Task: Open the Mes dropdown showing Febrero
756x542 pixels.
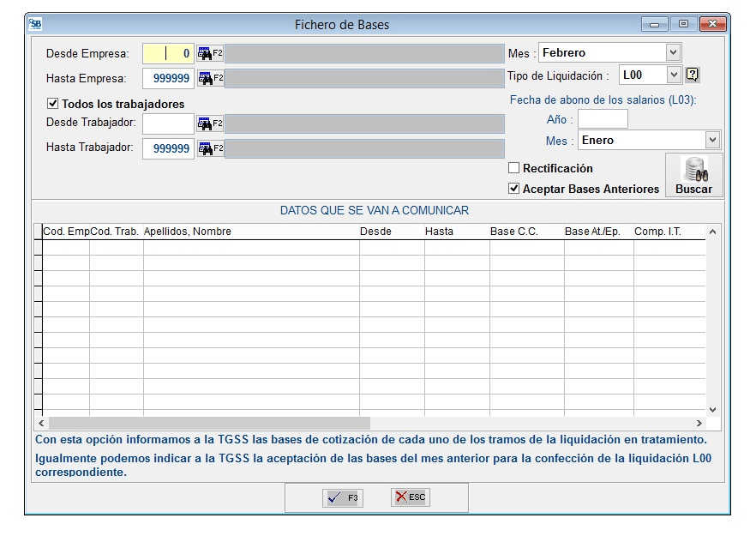Action: 673,52
